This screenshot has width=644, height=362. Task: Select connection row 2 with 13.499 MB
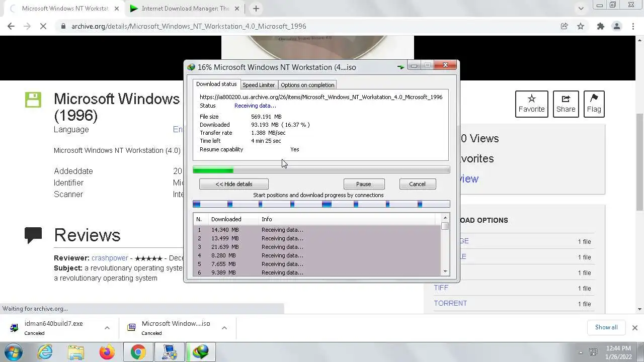317,238
